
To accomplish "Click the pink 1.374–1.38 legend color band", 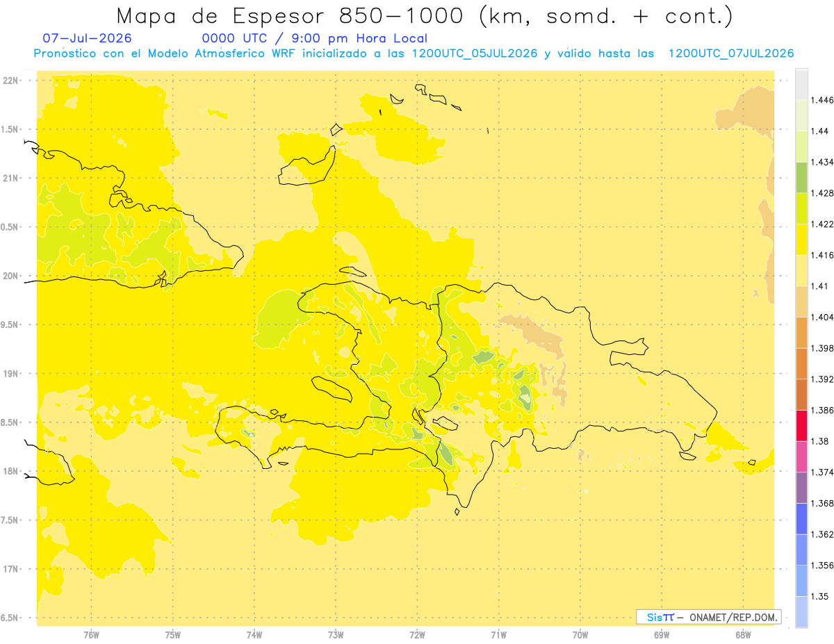I will point(801,456).
